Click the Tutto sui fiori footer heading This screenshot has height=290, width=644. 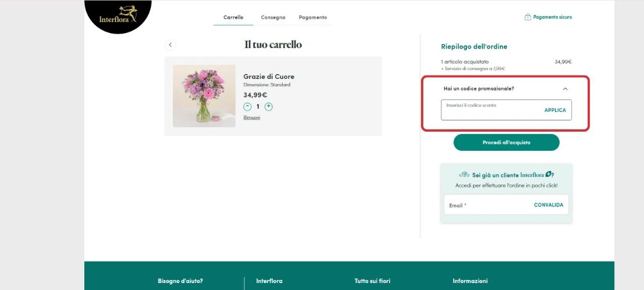coord(372,281)
